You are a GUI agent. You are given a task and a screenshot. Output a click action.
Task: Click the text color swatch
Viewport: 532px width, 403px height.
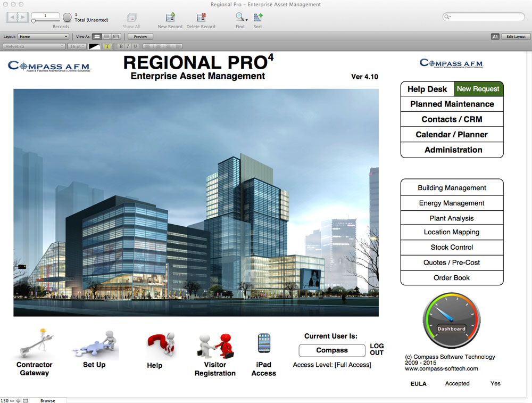click(94, 46)
